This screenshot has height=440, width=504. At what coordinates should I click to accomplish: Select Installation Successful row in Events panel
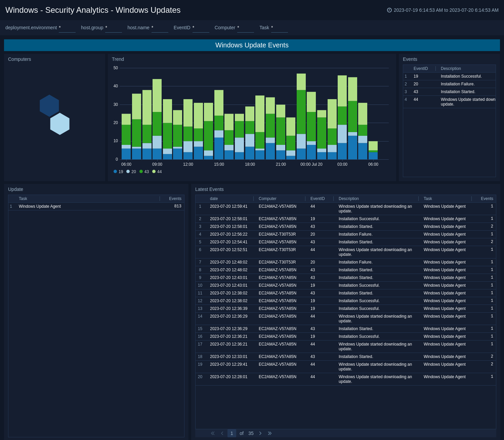[449, 76]
